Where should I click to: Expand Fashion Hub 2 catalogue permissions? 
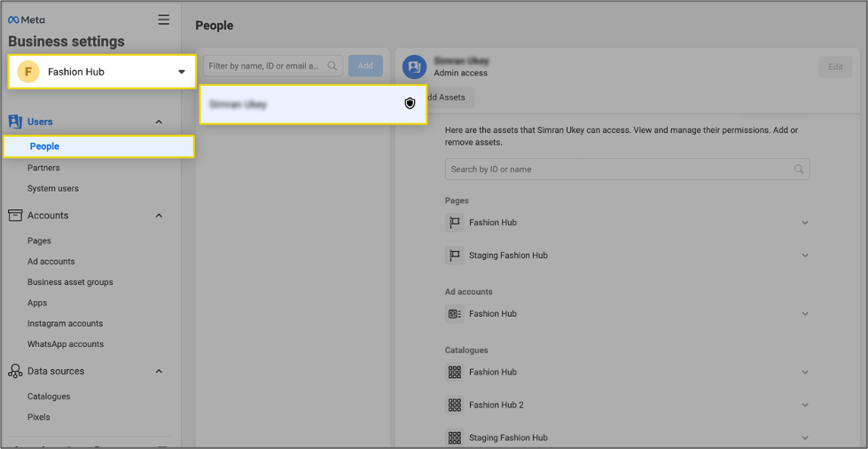tap(805, 406)
